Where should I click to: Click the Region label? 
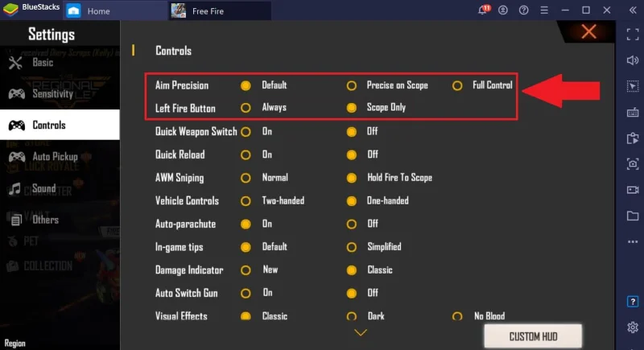tap(14, 344)
